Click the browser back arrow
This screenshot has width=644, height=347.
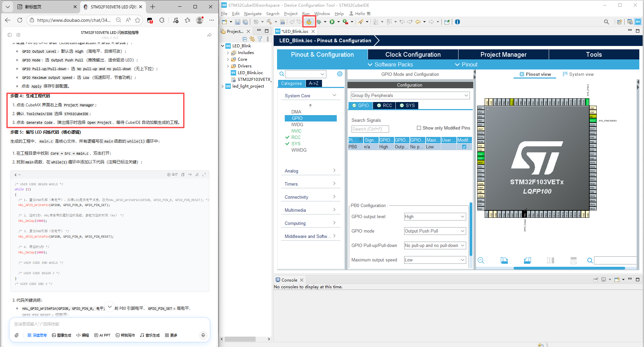8,20
